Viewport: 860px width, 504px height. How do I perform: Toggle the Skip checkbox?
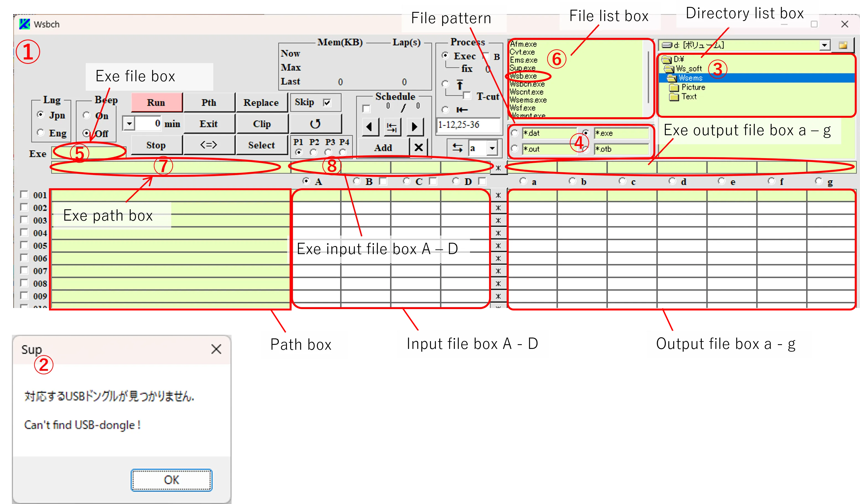click(x=327, y=103)
